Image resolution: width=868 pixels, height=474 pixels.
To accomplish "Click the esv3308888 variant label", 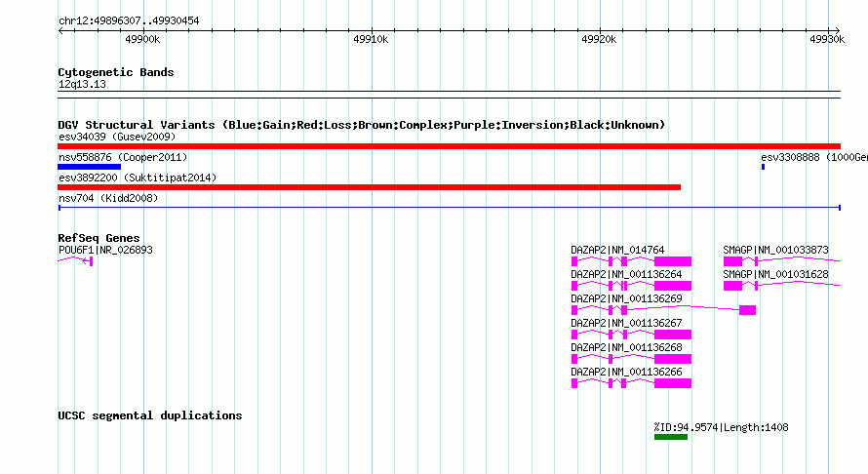I will (x=813, y=157).
